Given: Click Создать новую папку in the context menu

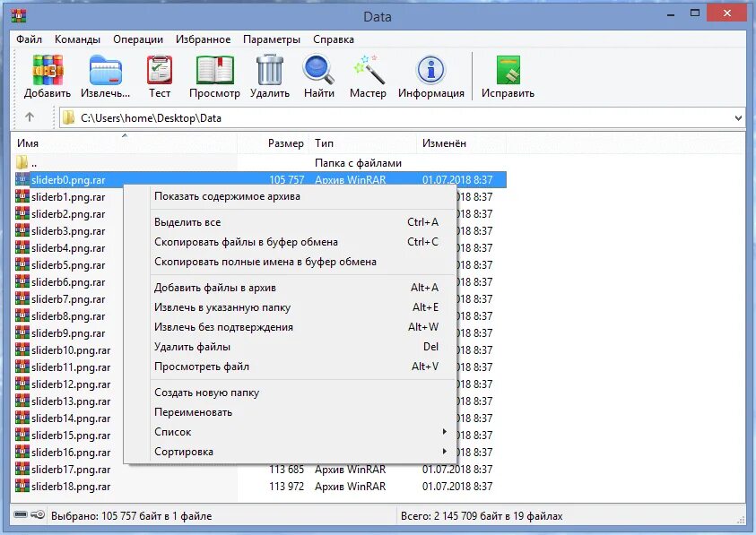Looking at the screenshot, I should [x=206, y=392].
